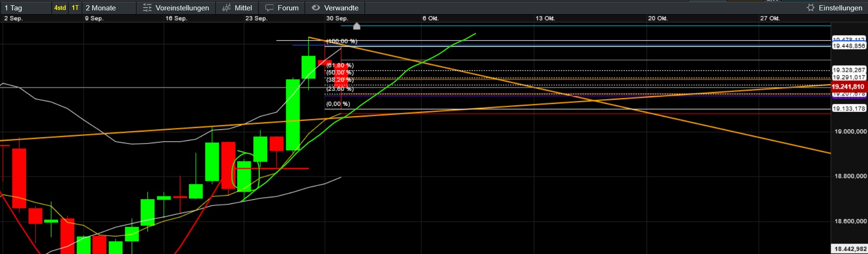Open the Mittel price type menu
Screen dimensions: 868x254
pos(238,8)
